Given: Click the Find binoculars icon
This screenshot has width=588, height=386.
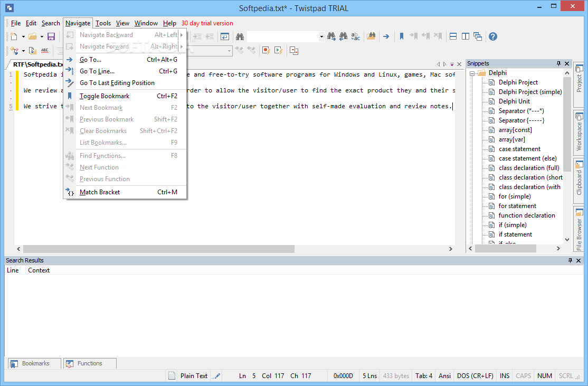Looking at the screenshot, I should pos(240,36).
